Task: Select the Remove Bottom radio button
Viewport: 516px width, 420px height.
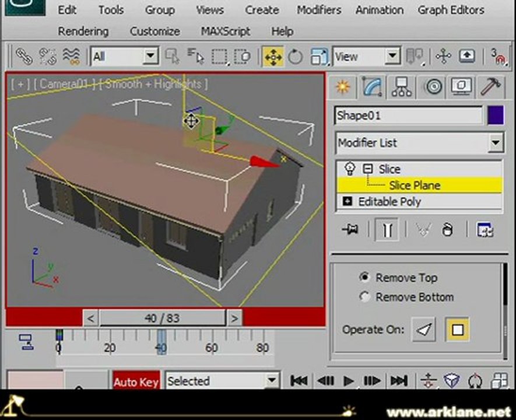Action: pyautogui.click(x=364, y=297)
